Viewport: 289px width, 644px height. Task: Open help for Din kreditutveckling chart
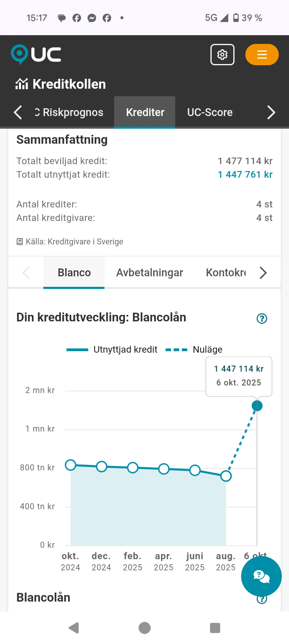pos(262,318)
